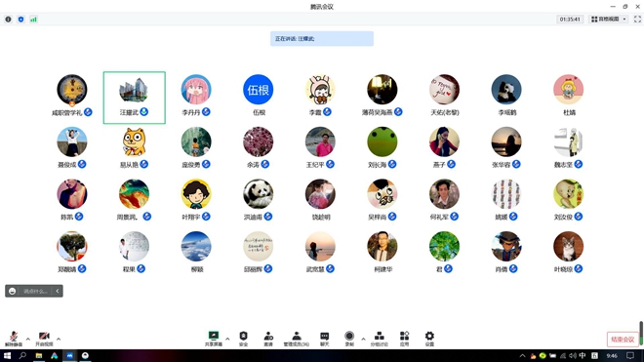Click the red End Meeting button

[x=623, y=340]
